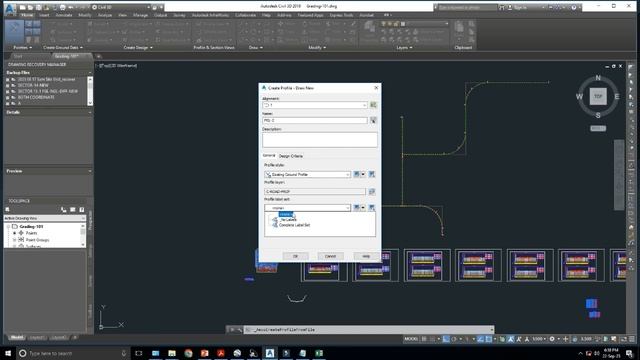Viewport: 640px width, 360px height.
Task: Click edit style icon beside Profile style
Action: point(356,174)
